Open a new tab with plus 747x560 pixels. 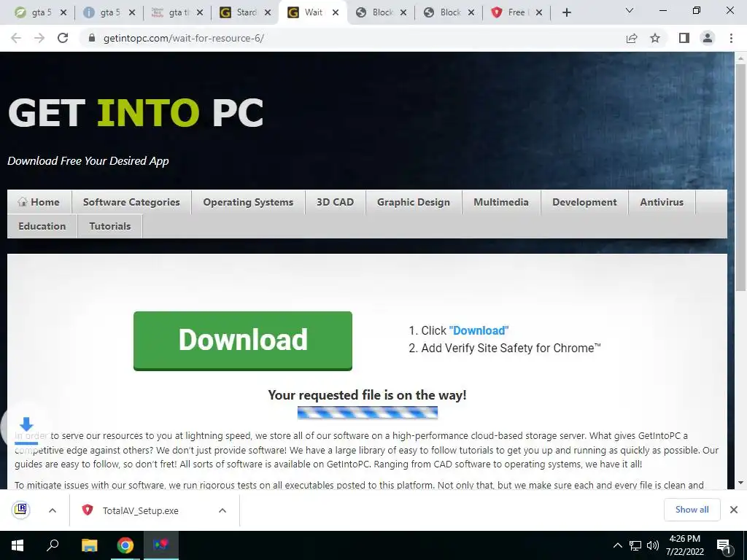tap(566, 13)
